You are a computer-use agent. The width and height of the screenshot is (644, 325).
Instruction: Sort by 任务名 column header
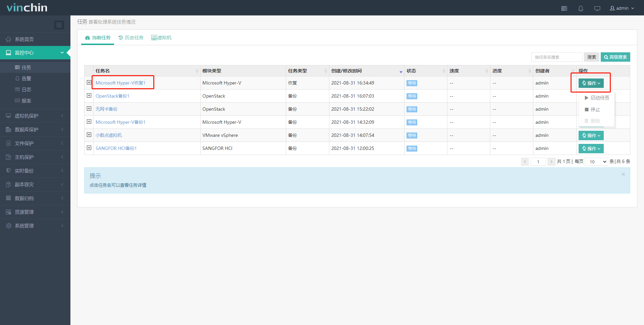(x=147, y=71)
